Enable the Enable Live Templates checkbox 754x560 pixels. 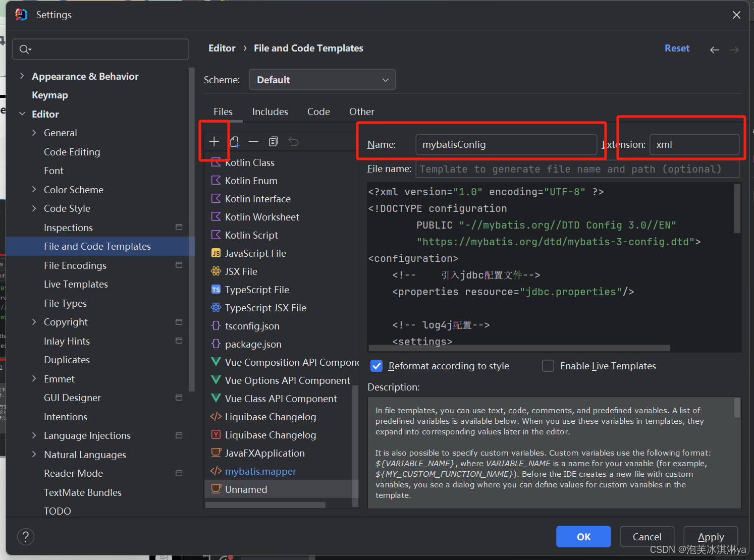click(x=548, y=366)
